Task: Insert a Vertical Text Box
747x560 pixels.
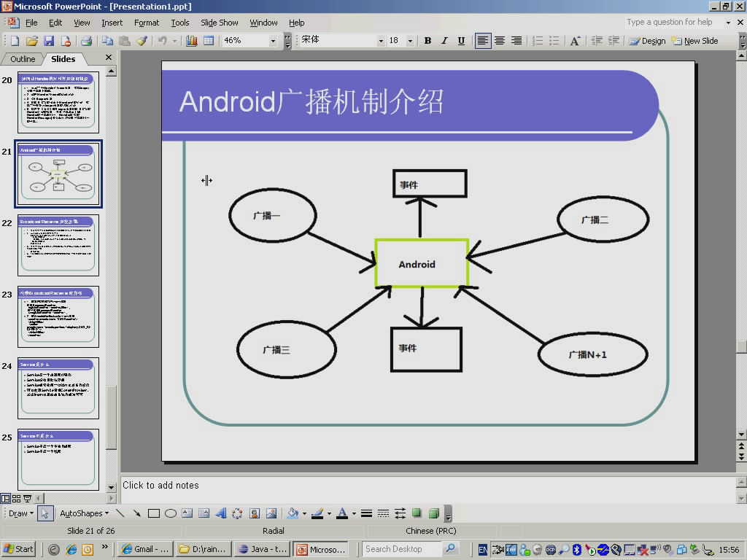Action: point(204,513)
